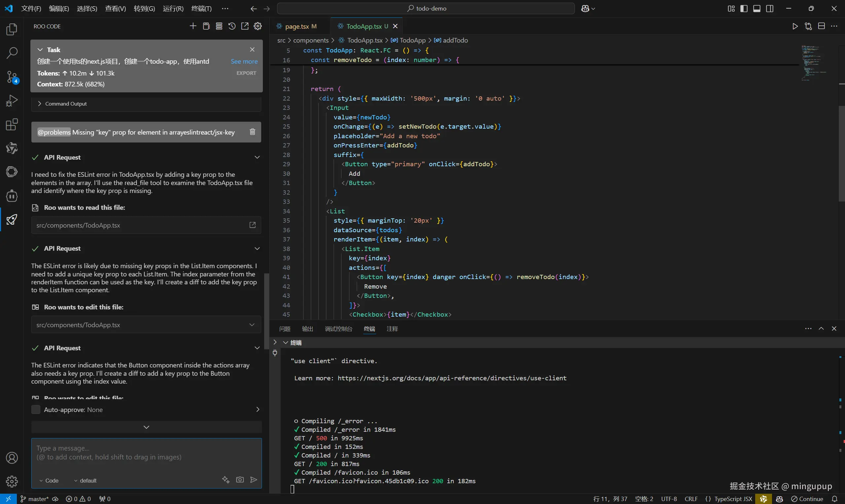Image resolution: width=845 pixels, height=504 pixels.
Task: Click the See more link
Action: coord(244,61)
